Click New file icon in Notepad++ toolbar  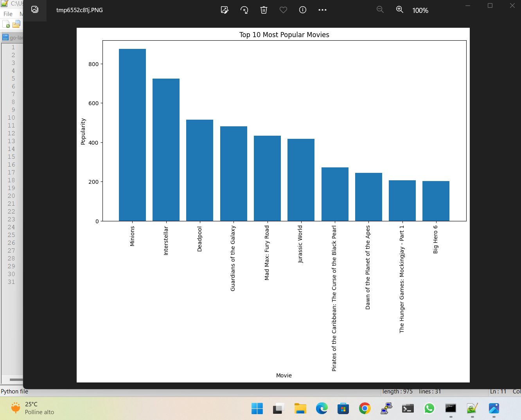(x=6, y=25)
